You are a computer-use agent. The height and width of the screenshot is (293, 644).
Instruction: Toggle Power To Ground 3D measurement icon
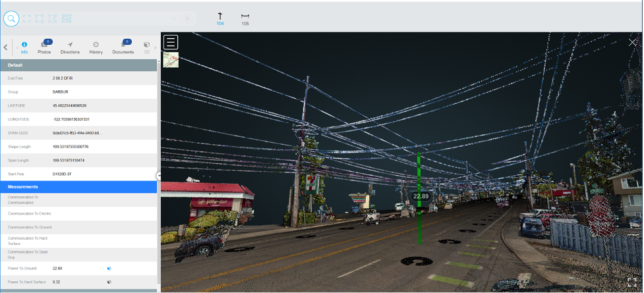[x=109, y=269]
